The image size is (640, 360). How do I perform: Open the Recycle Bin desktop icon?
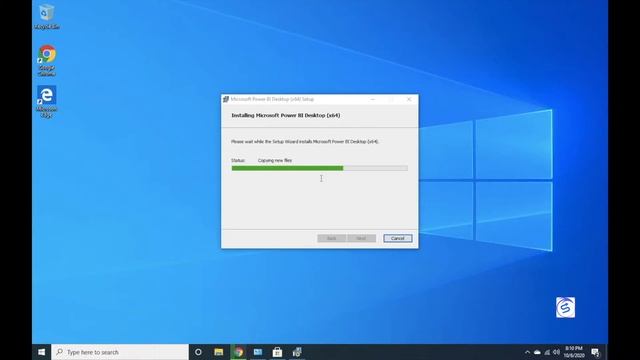47,16
